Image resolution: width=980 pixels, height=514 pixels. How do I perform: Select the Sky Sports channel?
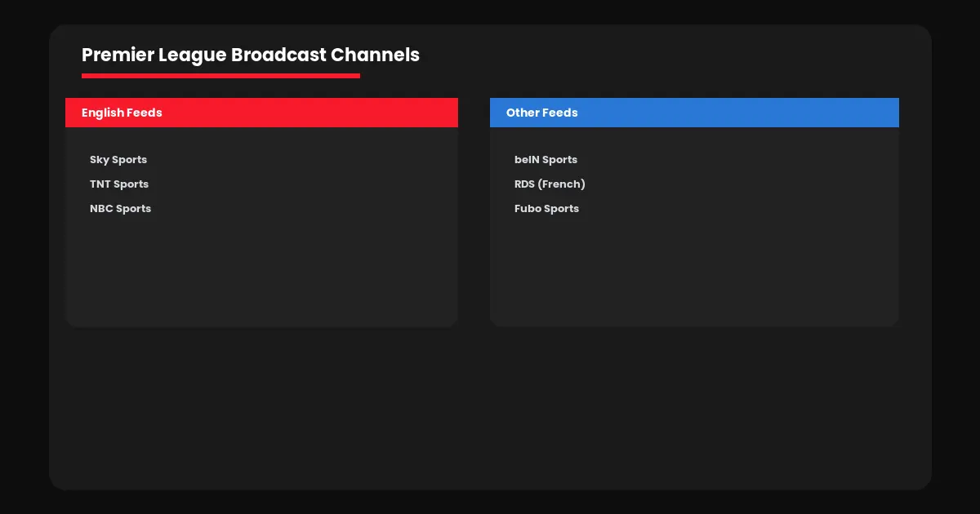[118, 160]
